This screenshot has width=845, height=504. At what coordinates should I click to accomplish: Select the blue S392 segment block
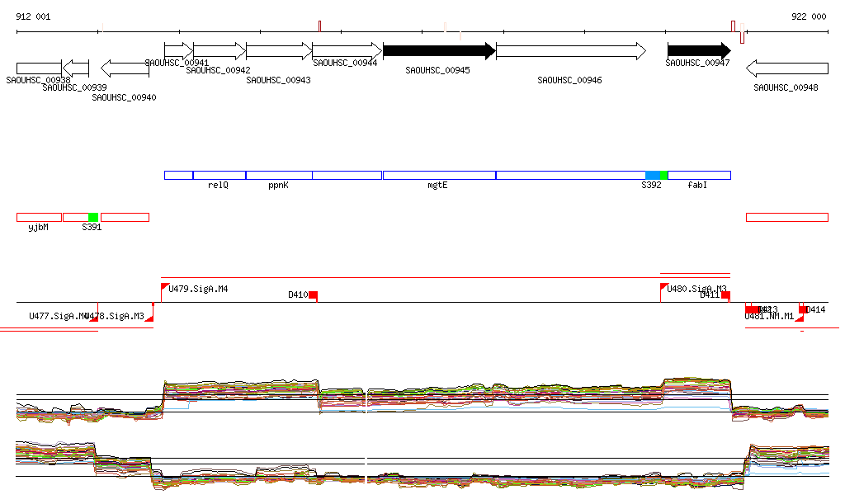[x=652, y=175]
